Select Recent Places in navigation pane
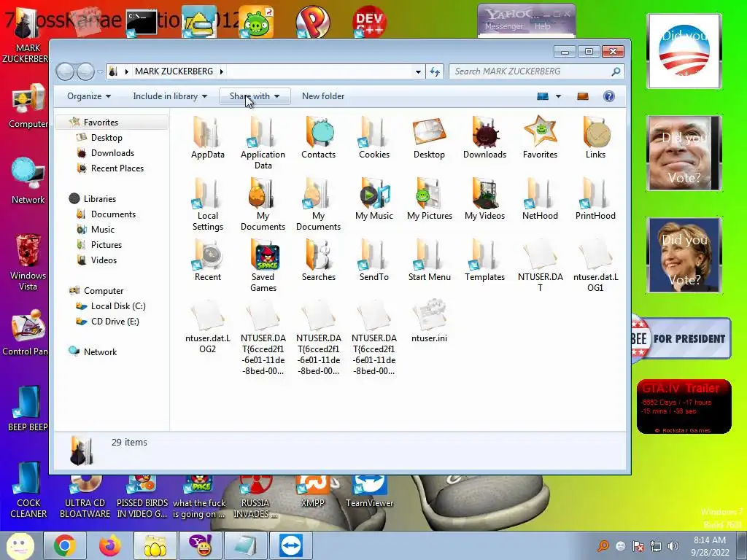 117,168
